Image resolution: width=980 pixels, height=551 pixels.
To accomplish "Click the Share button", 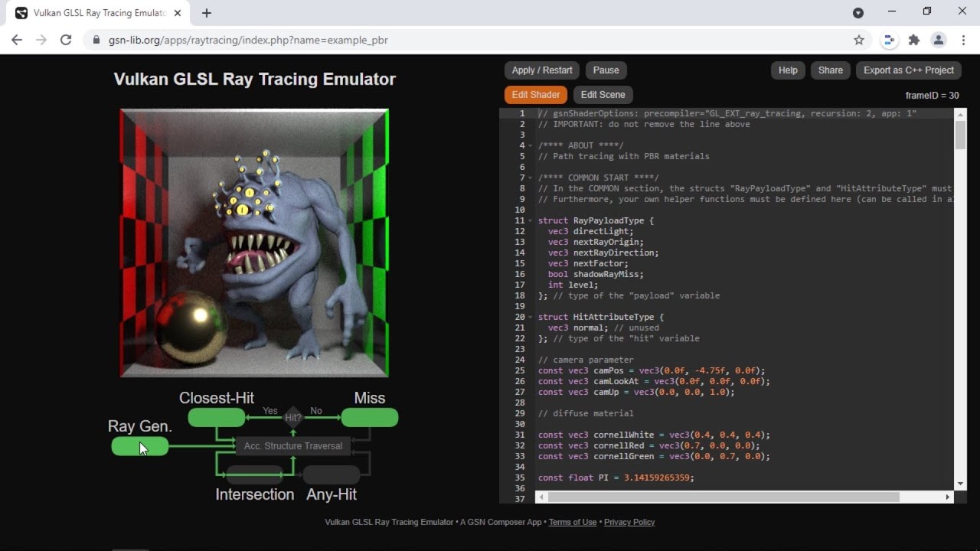I will [830, 70].
